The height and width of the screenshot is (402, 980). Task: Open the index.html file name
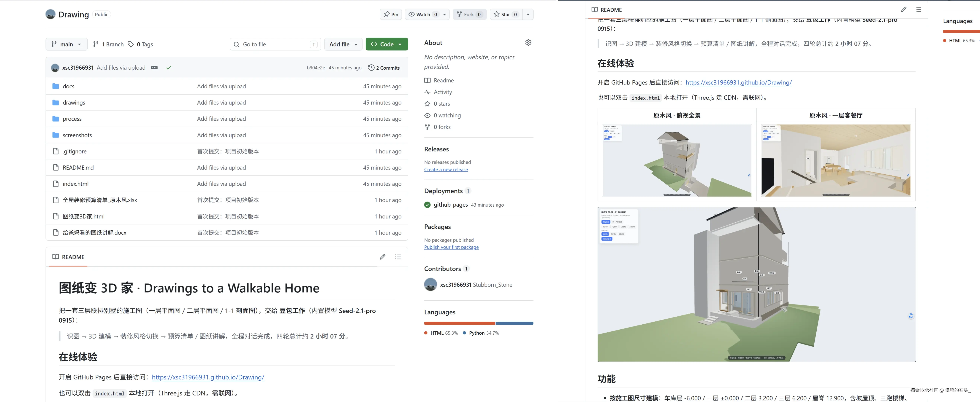click(76, 184)
